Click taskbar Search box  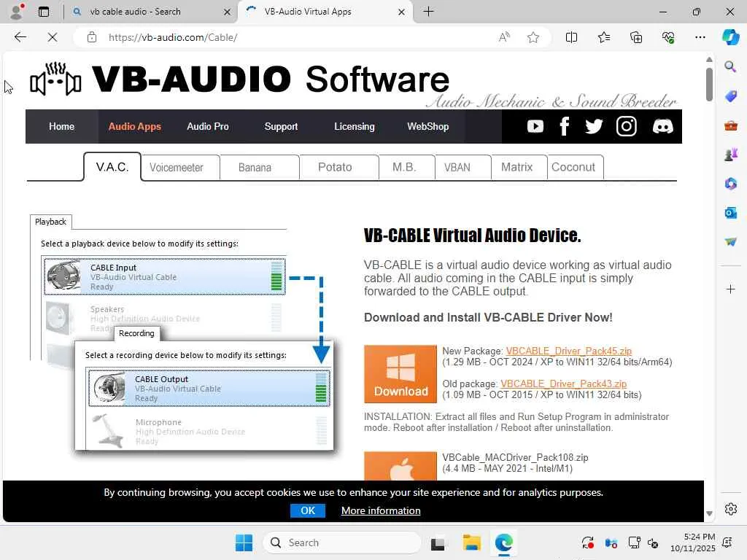click(341, 542)
